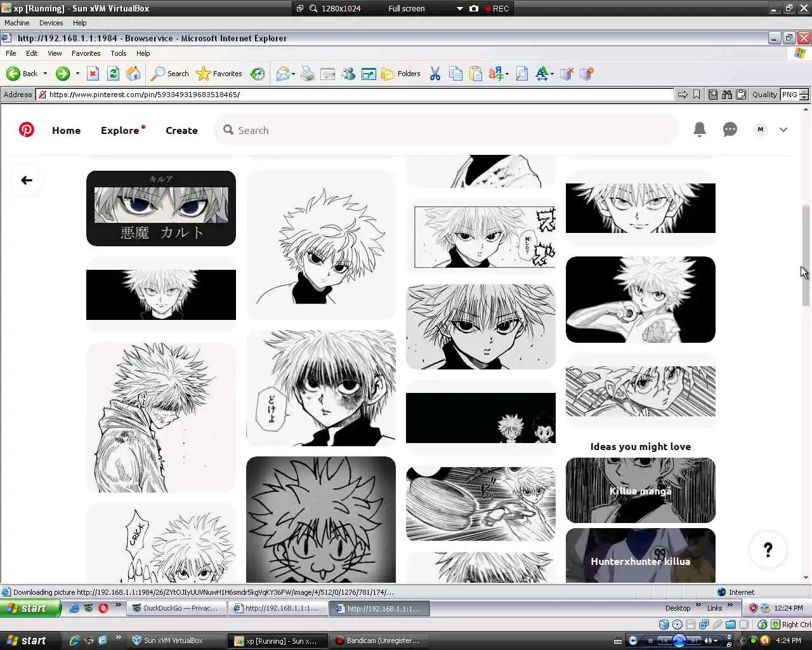Open the Quality PNG format selector

pyautogui.click(x=794, y=95)
